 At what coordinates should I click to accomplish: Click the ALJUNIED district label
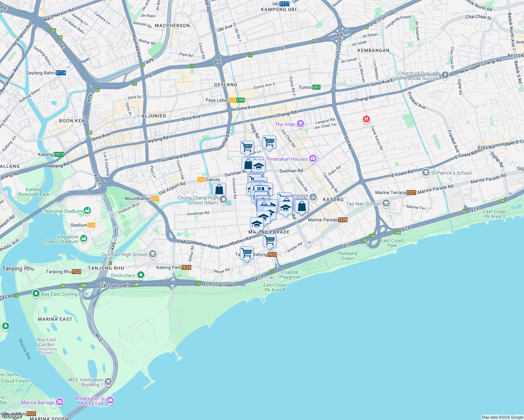(x=154, y=116)
